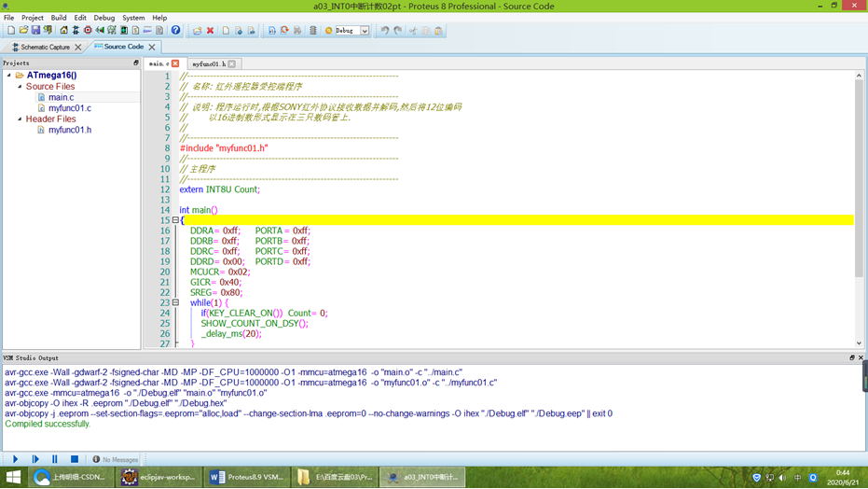
Task: Open the Help question mark icon
Action: (175, 31)
